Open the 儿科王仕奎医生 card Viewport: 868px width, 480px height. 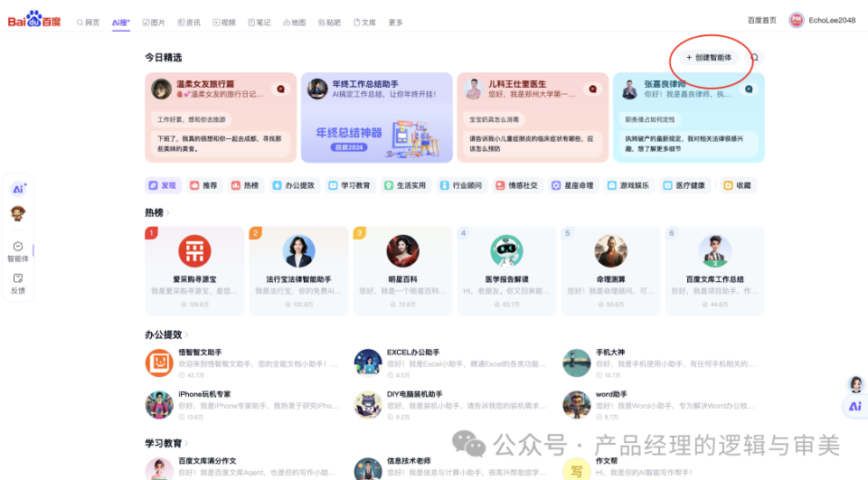(x=533, y=118)
